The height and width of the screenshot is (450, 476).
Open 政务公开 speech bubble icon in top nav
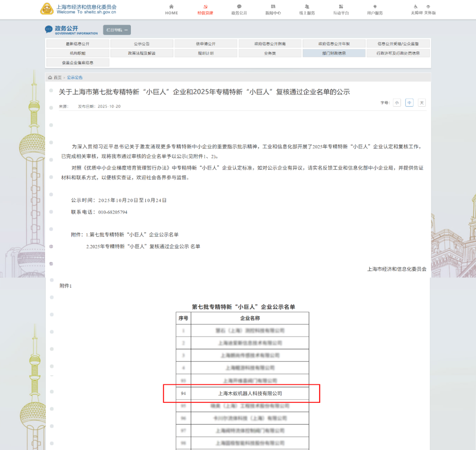(x=239, y=7)
